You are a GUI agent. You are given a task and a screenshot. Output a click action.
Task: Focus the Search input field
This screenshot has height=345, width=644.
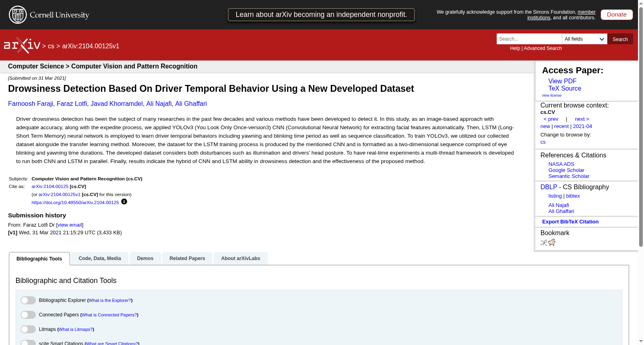pyautogui.click(x=529, y=39)
